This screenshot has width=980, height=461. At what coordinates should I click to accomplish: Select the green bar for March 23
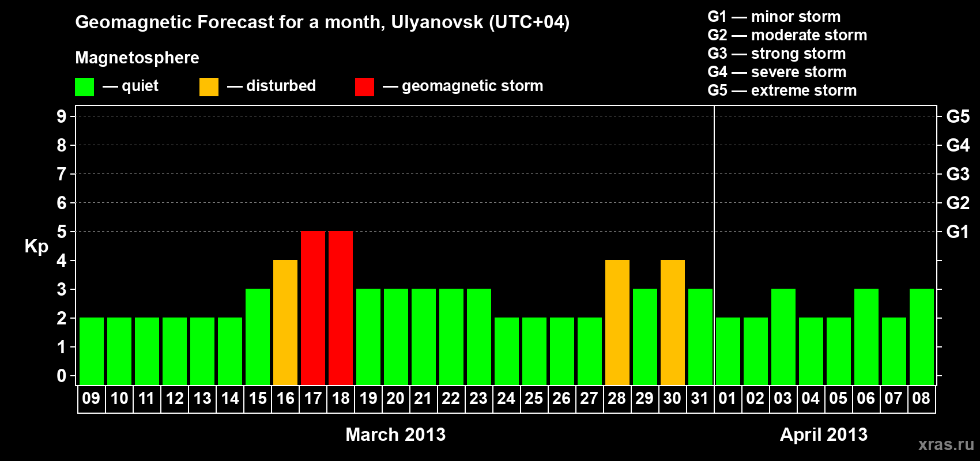[x=479, y=337]
